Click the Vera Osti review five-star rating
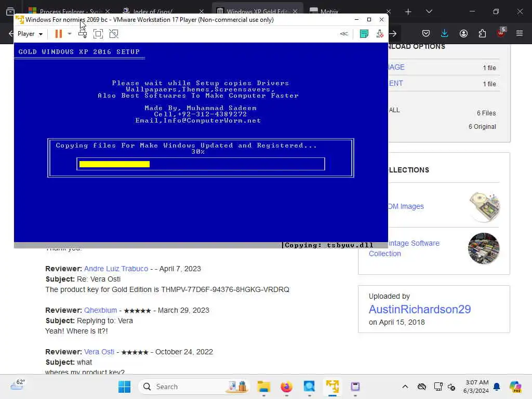The image size is (532, 399). tap(135, 352)
